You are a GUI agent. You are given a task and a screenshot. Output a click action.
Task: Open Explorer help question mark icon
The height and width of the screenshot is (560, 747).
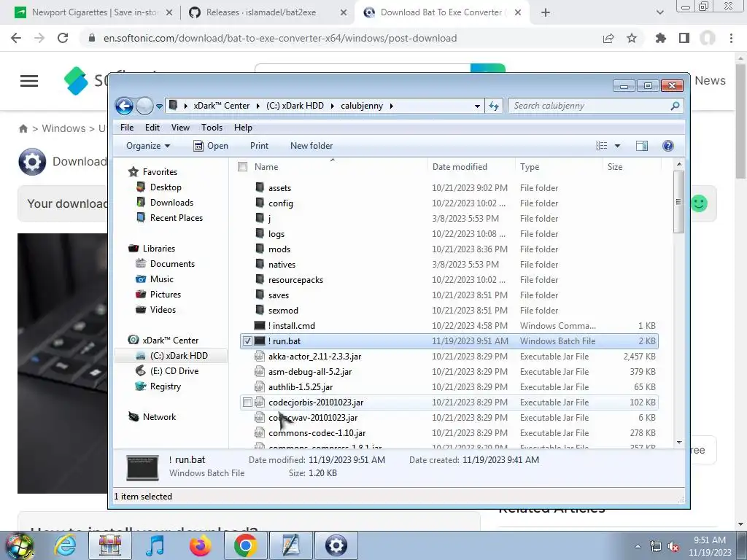click(x=668, y=146)
